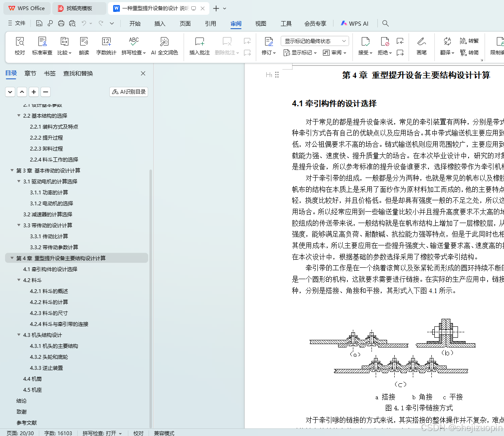Viewport: 504px width, 436px height.
Task: Collapse 第3章 基本传动的设计计算 node
Action: [x=12, y=170]
